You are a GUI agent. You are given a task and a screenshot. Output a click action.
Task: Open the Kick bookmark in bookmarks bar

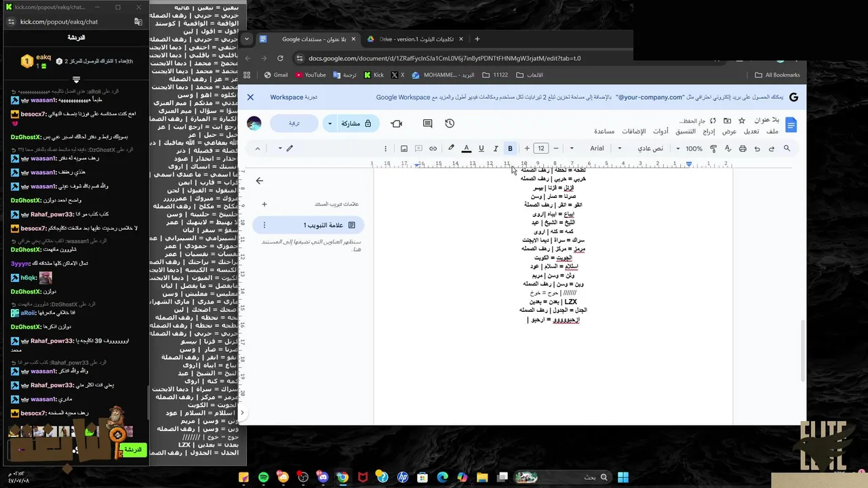(374, 75)
